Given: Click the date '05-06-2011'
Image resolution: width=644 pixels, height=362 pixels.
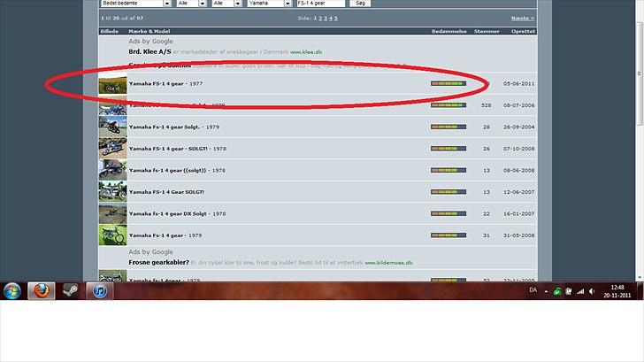Looking at the screenshot, I should coord(518,84).
